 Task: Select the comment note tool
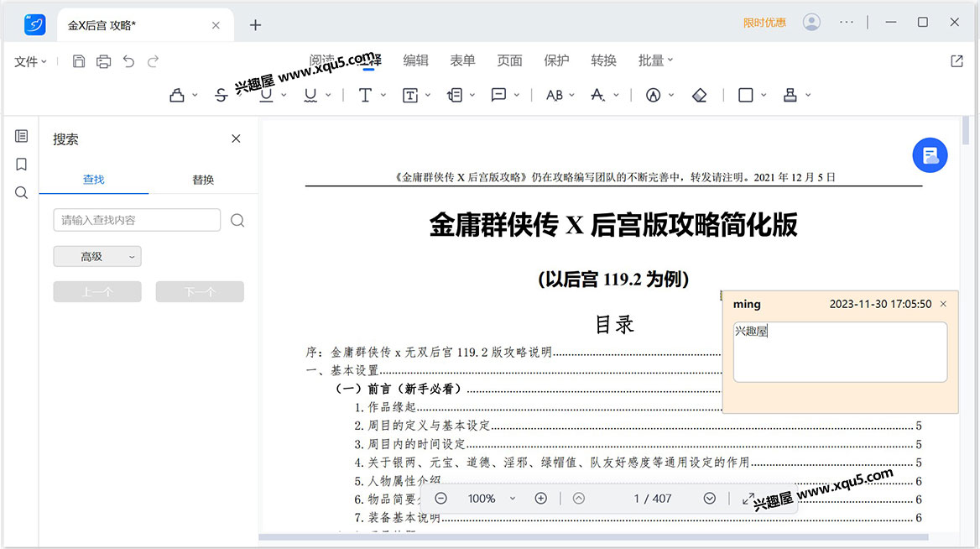(498, 95)
